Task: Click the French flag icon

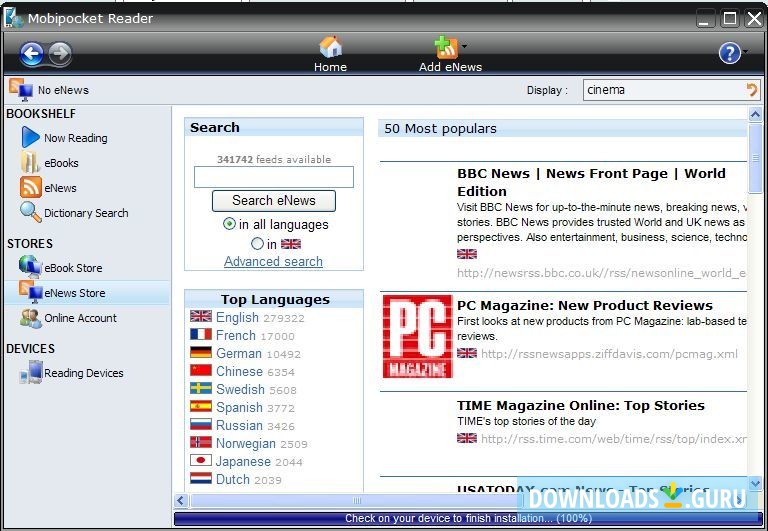Action: [x=201, y=335]
